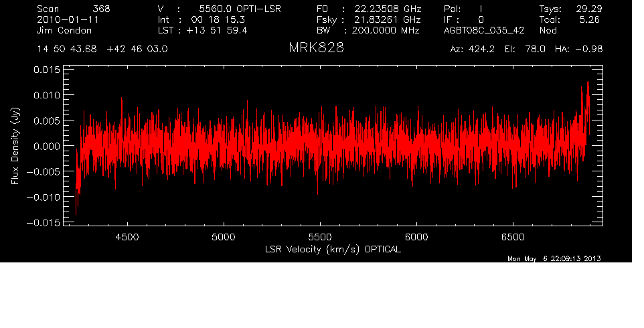Select the Scan 368 header label
This screenshot has width=644, height=328.
[74, 9]
